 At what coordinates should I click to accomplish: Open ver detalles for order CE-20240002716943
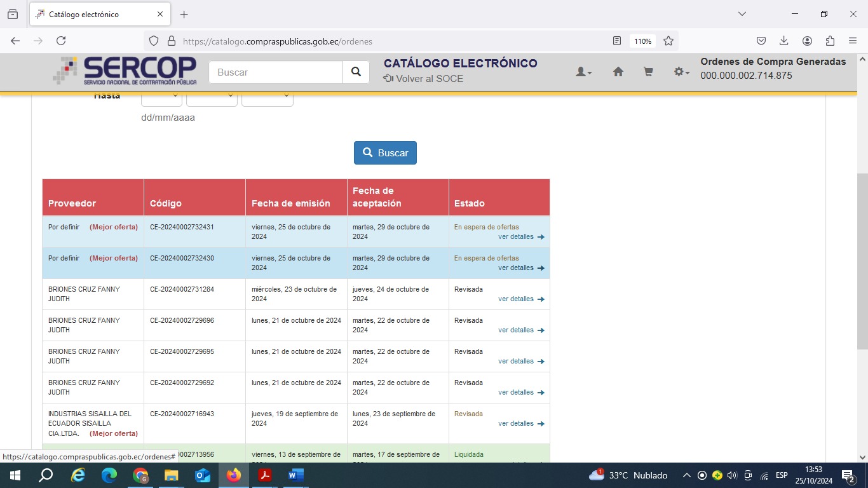520,424
